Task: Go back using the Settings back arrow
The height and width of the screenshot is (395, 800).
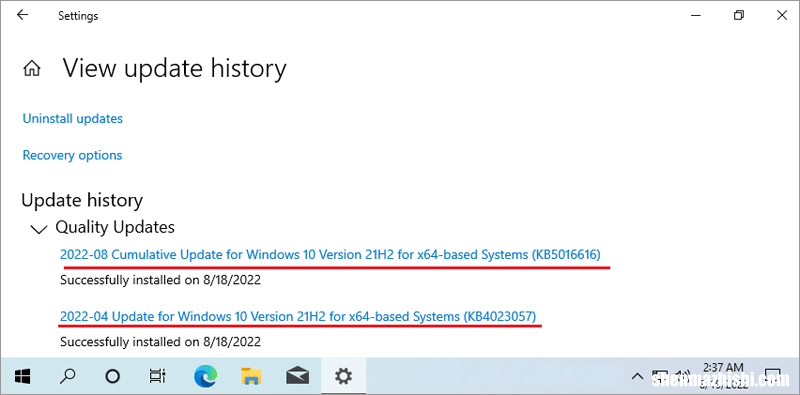Action: 22,15
